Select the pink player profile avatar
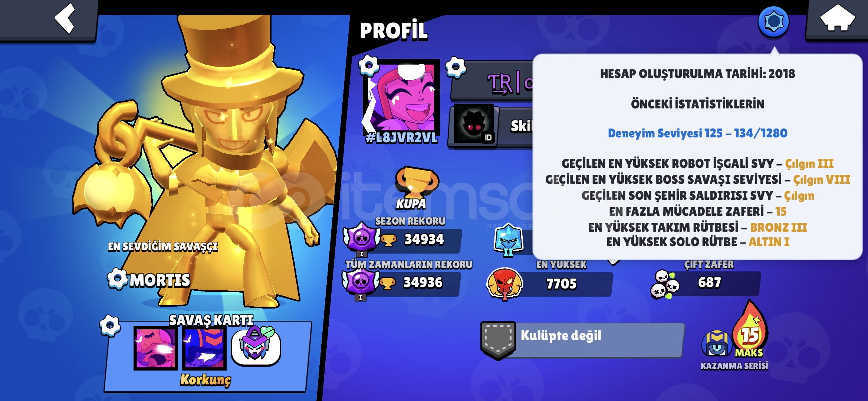868x401 pixels. tap(401, 97)
